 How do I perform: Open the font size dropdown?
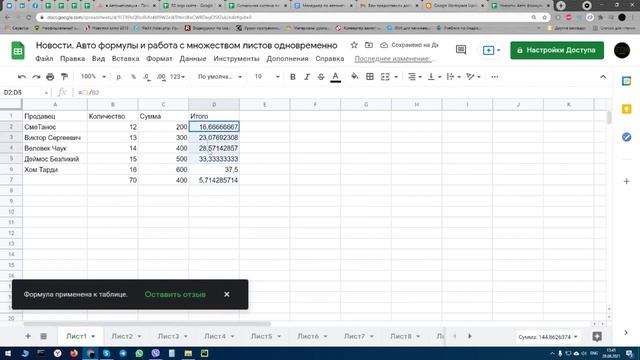tap(267, 77)
